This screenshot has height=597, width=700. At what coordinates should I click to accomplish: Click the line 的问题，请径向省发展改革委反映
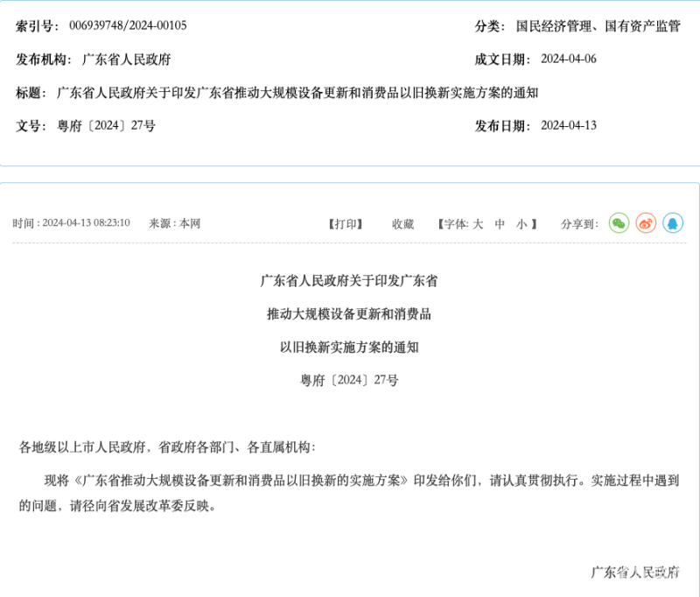click(118, 506)
